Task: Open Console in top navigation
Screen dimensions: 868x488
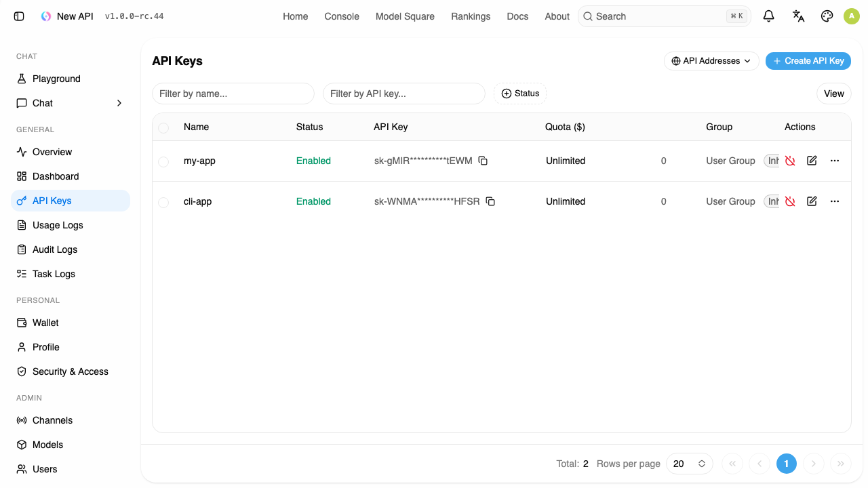Action: pos(342,16)
